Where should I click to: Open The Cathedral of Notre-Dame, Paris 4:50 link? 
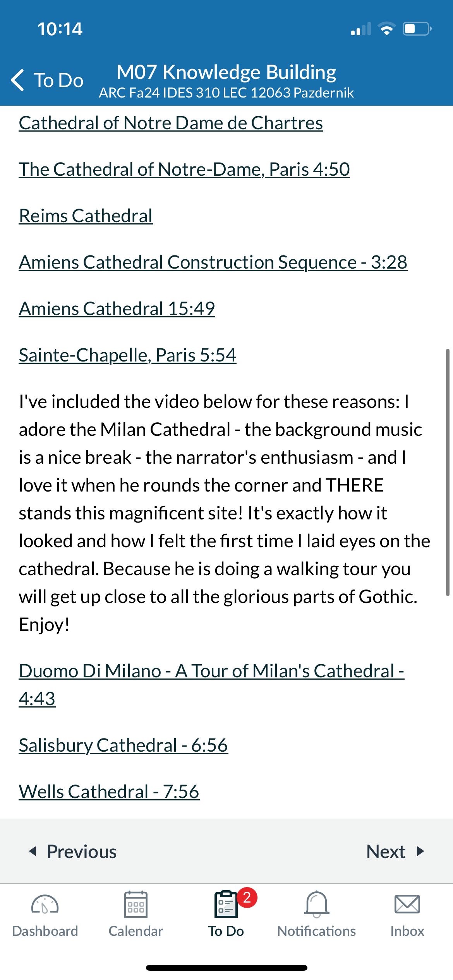click(184, 170)
